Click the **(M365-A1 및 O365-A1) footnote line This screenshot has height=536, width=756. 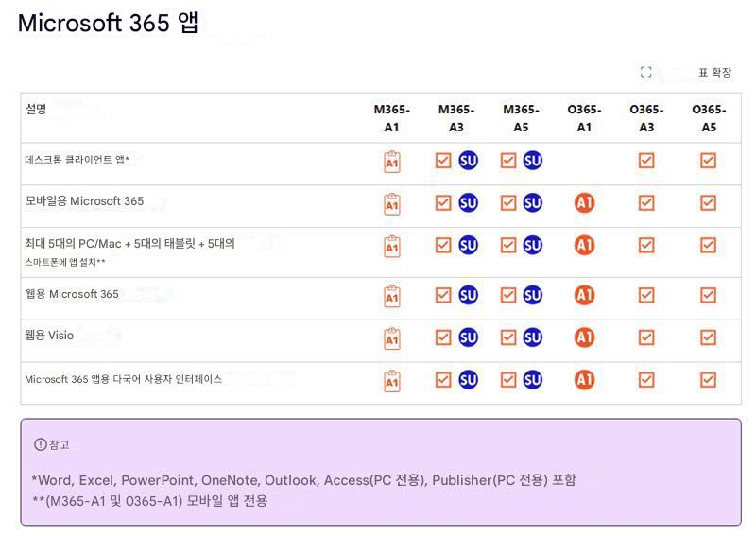150,500
